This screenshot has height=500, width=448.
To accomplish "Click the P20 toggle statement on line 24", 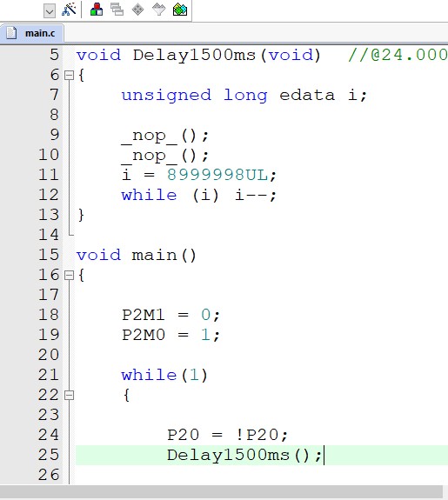I will coord(227,435).
